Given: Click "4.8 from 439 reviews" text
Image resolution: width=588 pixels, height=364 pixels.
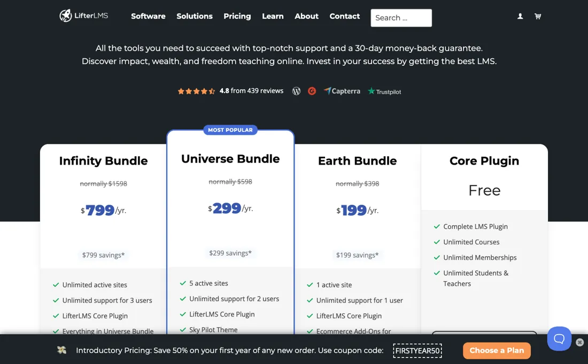Looking at the screenshot, I should pos(251,91).
